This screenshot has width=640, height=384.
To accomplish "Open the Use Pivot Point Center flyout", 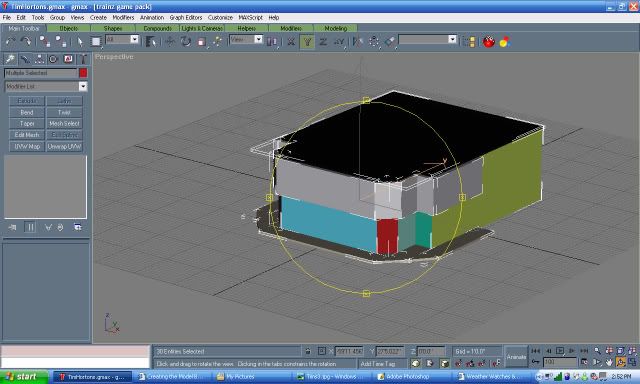I will pyautogui.click(x=272, y=41).
